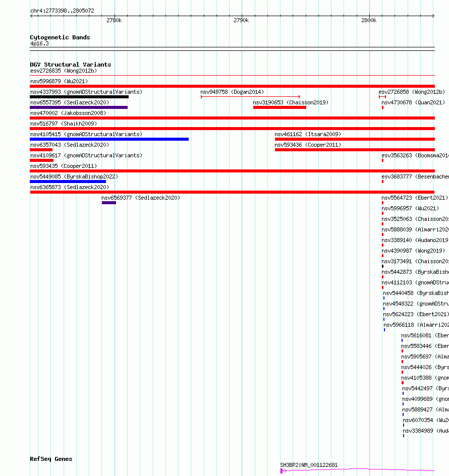This screenshot has width=449, height=476.
Task: Click nsv5616081 Ebert variant label
Action: point(425,336)
